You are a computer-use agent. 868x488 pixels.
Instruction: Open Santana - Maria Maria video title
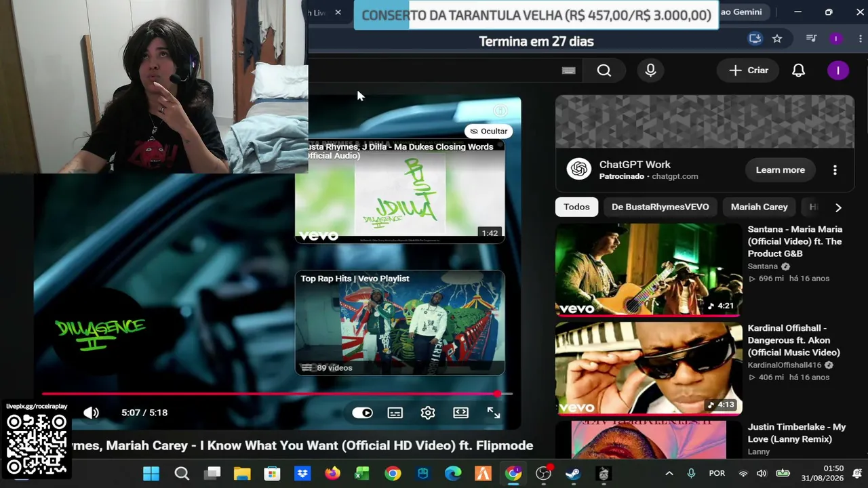pos(795,241)
